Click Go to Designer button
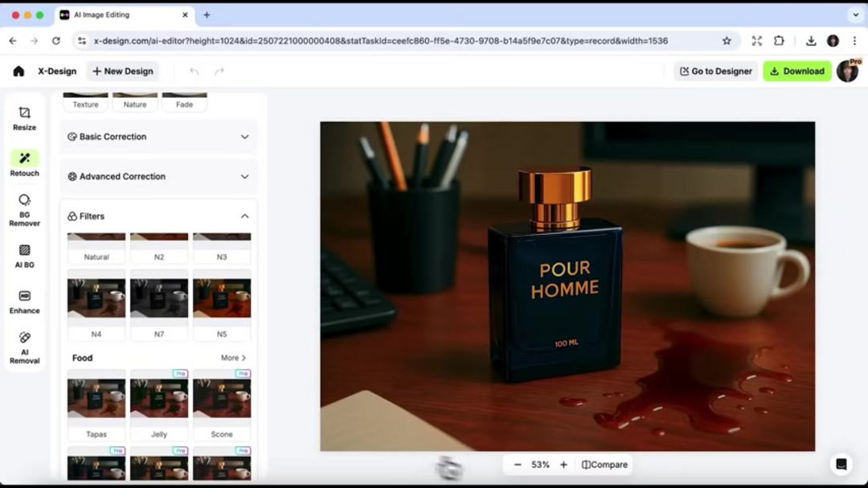Image resolution: width=868 pixels, height=488 pixels. tap(715, 71)
